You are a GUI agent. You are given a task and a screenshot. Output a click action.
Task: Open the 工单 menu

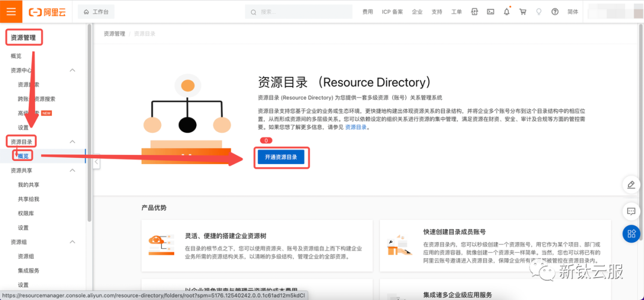457,12
